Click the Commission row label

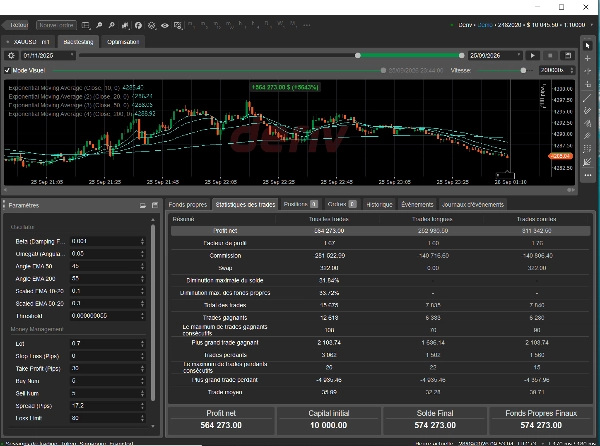[x=225, y=256]
